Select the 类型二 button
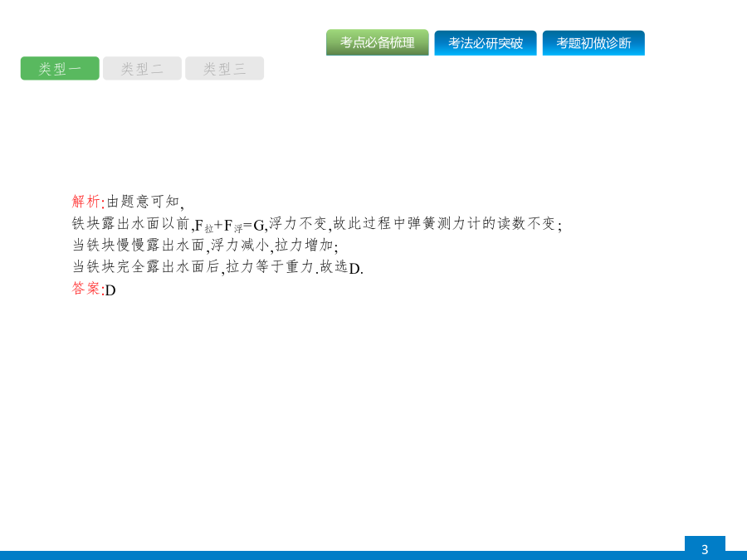Image resolution: width=747 pixels, height=560 pixels. 142,69
